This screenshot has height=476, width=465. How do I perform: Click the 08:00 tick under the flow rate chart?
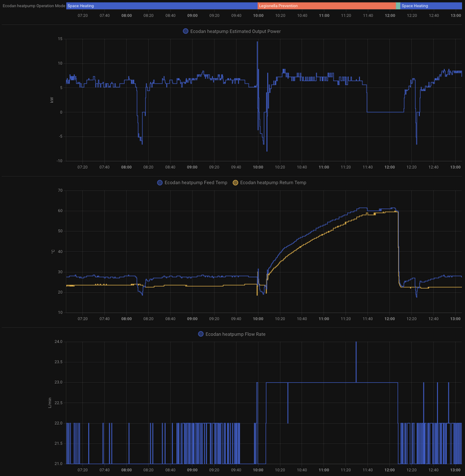click(x=127, y=470)
